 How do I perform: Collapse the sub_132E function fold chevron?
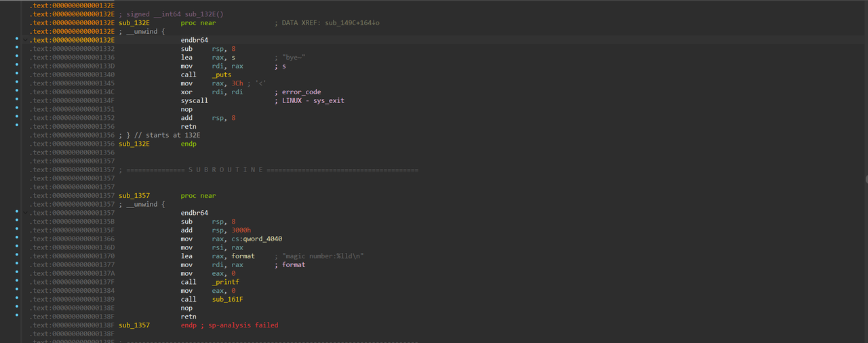click(x=26, y=40)
